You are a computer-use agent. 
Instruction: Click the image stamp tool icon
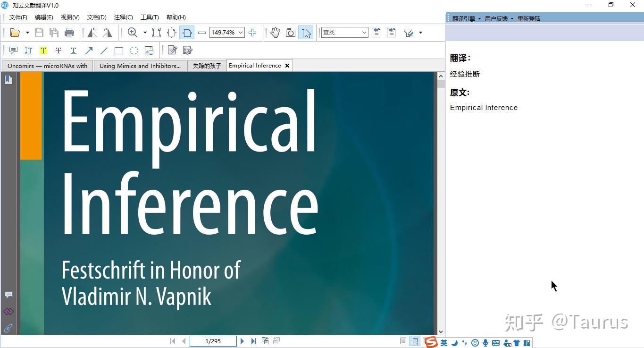point(149,51)
